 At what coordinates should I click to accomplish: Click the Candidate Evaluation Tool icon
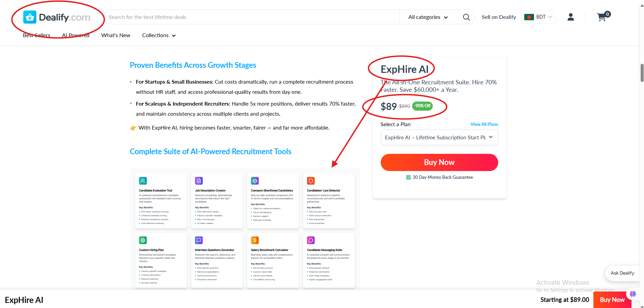[143, 181]
